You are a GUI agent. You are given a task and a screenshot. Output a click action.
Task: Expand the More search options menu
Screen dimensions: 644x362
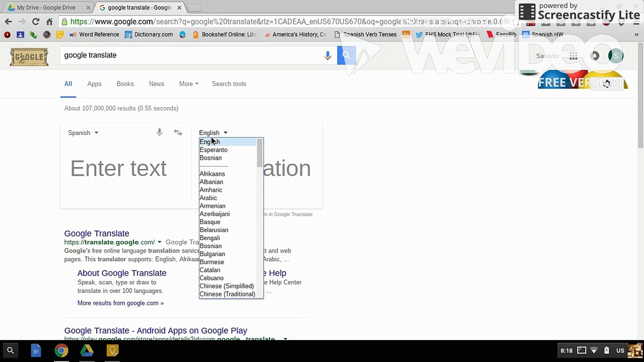(189, 84)
